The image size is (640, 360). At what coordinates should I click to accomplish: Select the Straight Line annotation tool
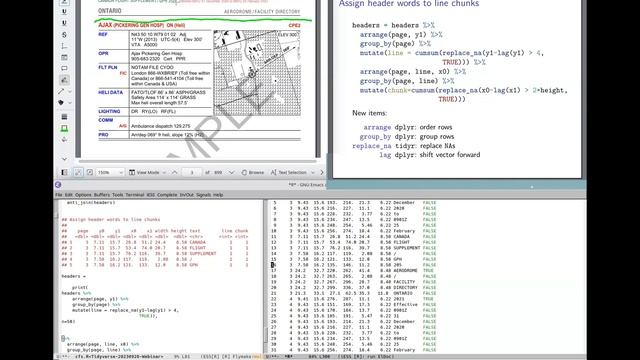[61, 91]
